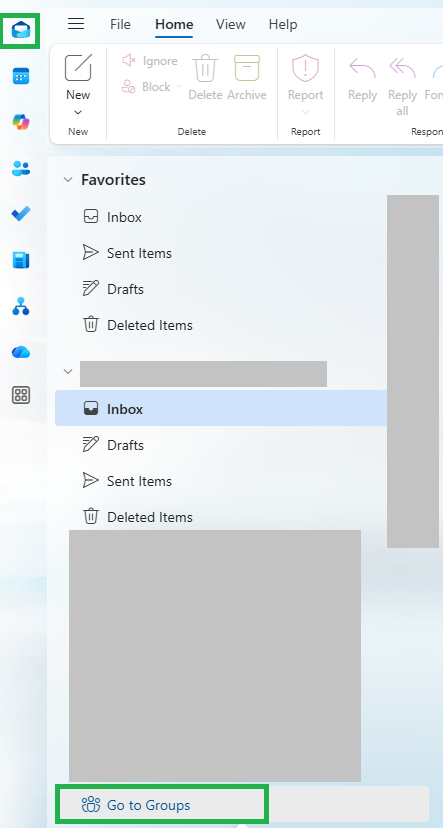Click the Report shield icon
The image size is (443, 828).
pos(305,69)
